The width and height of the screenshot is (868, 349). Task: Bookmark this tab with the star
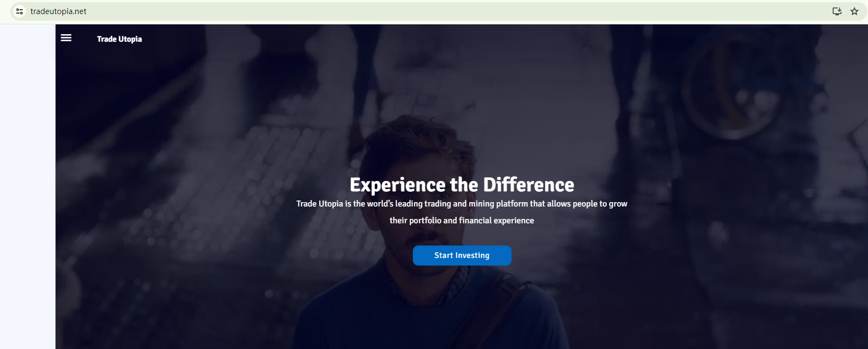point(854,11)
